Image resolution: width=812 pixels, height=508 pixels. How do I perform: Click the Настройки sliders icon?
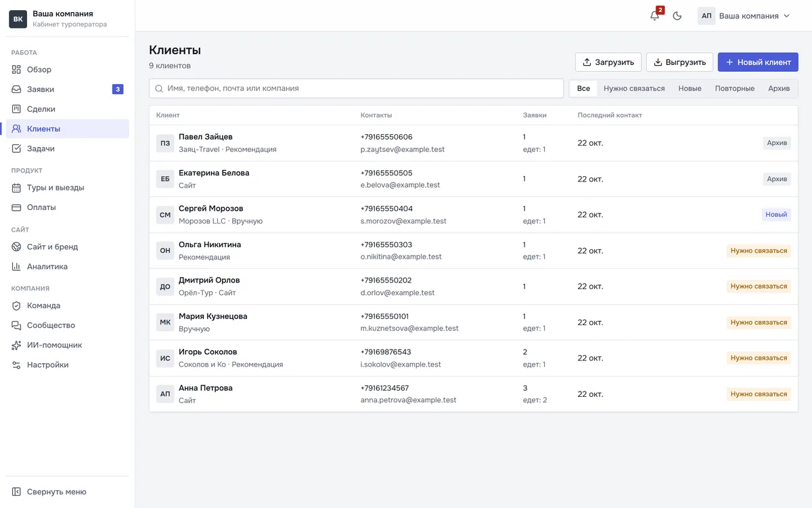tap(17, 364)
